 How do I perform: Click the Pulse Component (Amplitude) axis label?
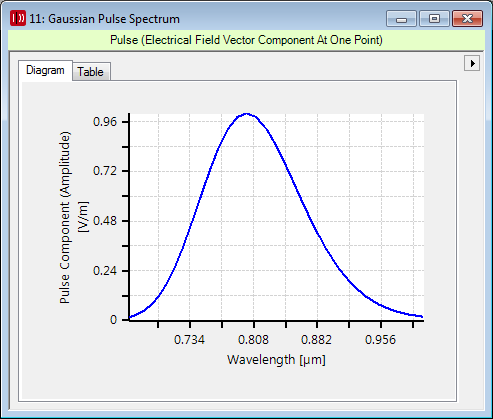click(x=65, y=217)
